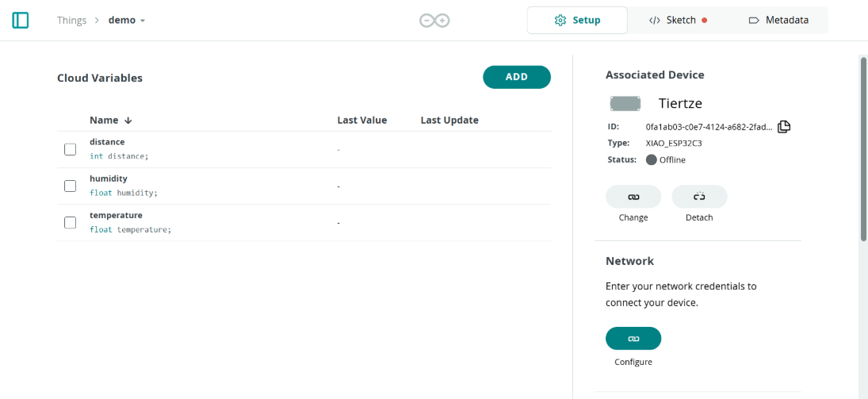
Task: Click the float humidity declaration text
Action: click(124, 193)
